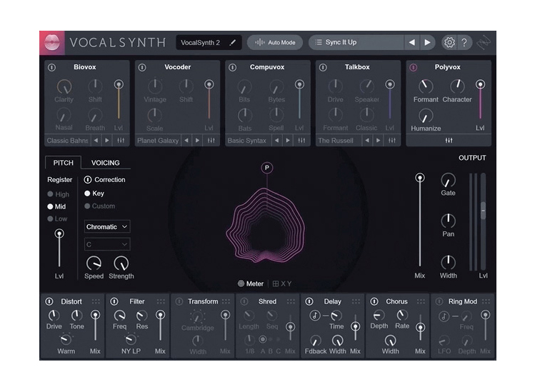Click the P pitch node in visualizer

click(267, 168)
